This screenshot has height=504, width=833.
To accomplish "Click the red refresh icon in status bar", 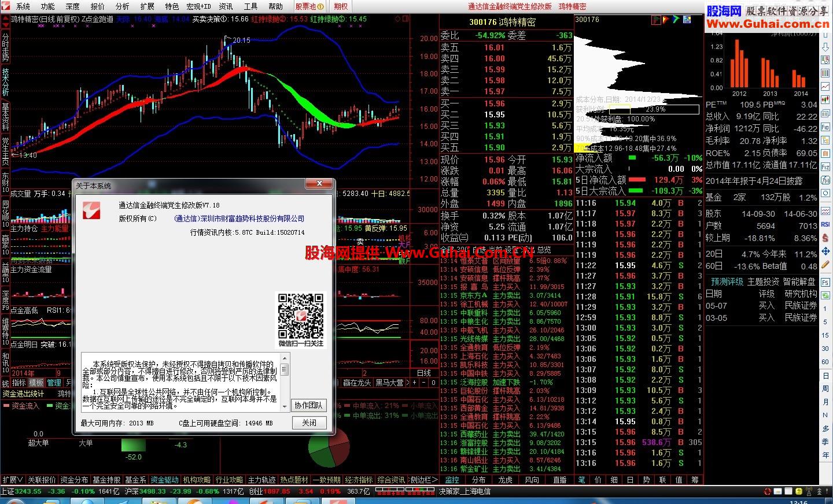I will click(768, 491).
